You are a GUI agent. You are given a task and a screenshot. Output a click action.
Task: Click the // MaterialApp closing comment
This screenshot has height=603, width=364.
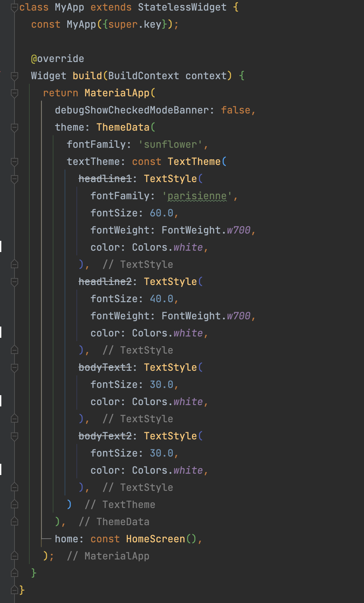click(x=108, y=556)
